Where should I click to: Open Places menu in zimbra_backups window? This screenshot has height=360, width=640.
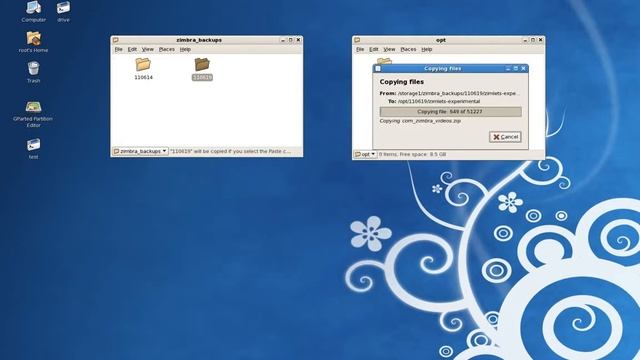coord(167,49)
